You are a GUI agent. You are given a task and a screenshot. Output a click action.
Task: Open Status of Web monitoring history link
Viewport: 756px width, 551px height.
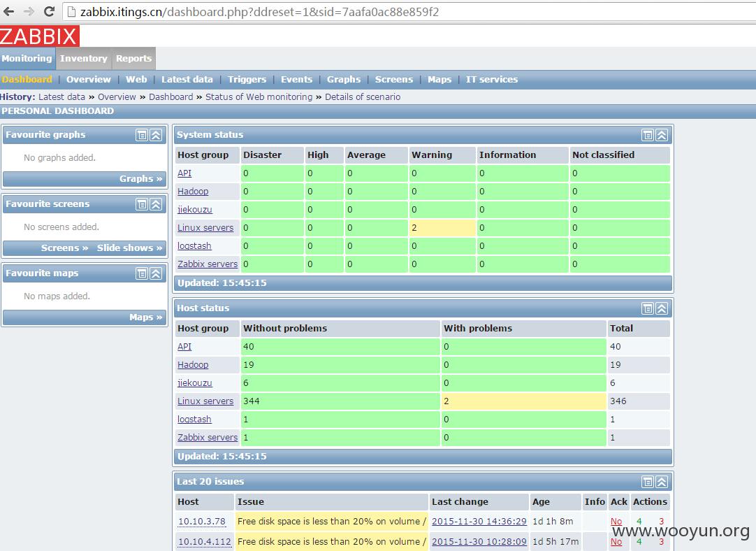click(259, 97)
